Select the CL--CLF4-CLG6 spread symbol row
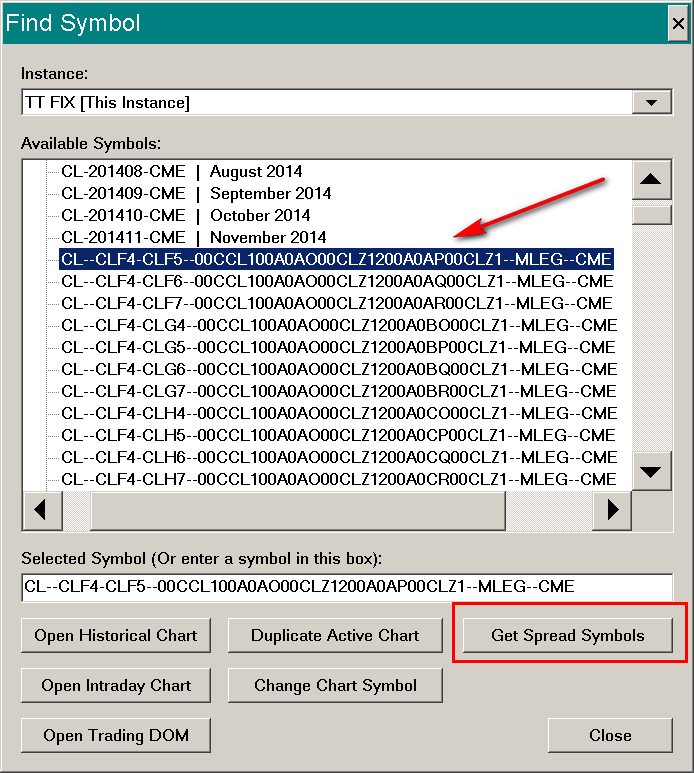This screenshot has width=694, height=773. point(339,369)
